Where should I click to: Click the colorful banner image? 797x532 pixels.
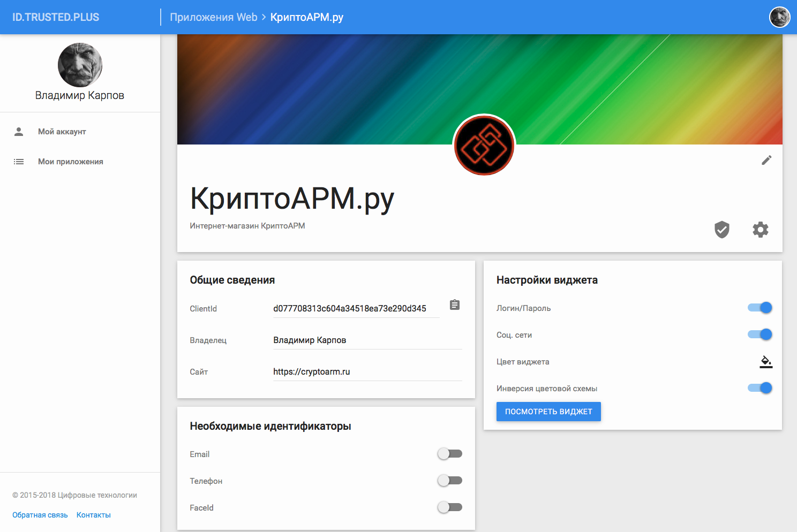pos(480,89)
